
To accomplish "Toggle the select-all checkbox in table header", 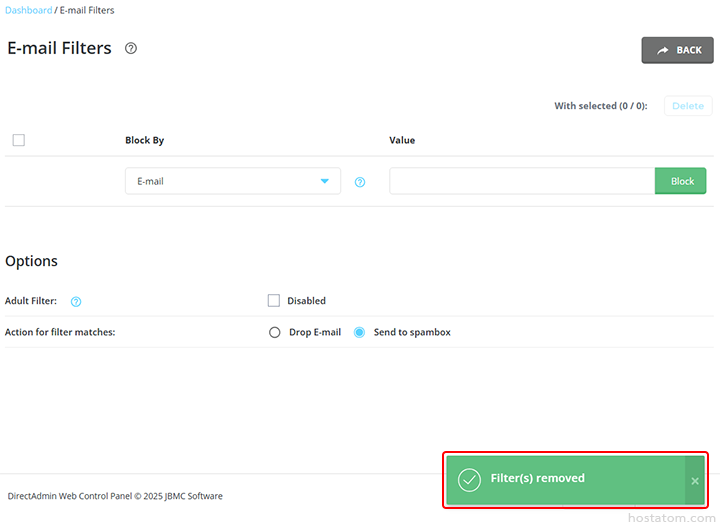I will [19, 140].
